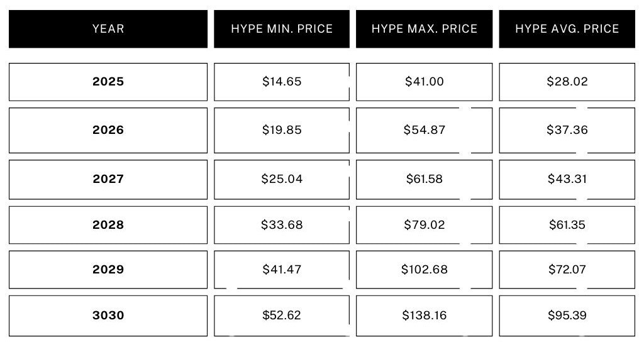Click the $14.65 minimum price cell

(x=282, y=82)
